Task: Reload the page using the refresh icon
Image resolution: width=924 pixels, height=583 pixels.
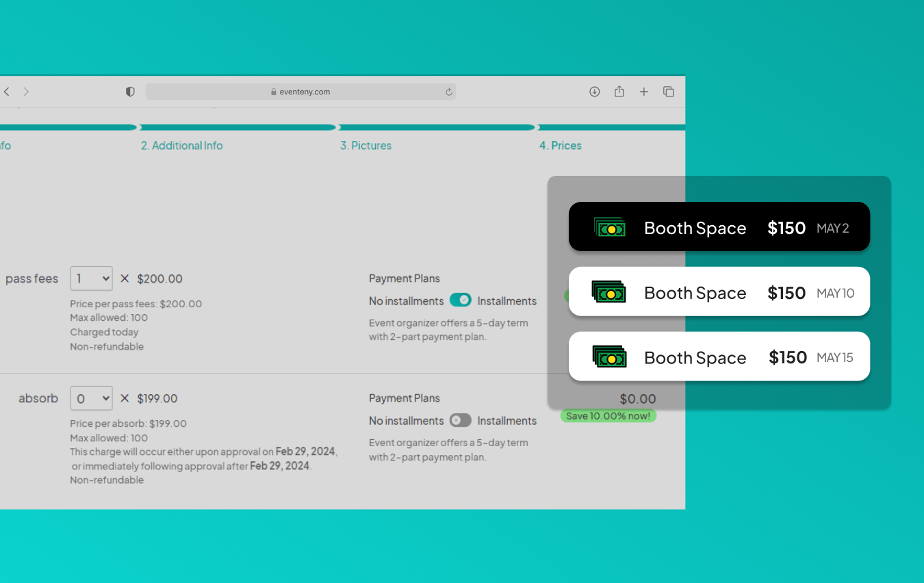Action: 449,92
